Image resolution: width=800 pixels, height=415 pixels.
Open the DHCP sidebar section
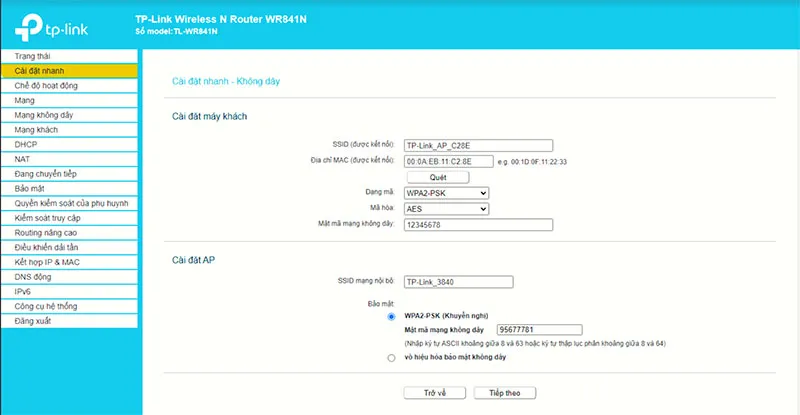[26, 144]
